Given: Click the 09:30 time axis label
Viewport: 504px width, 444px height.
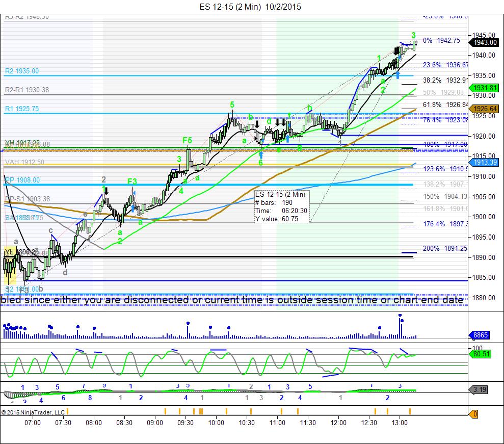Looking at the screenshot, I should [185, 423].
